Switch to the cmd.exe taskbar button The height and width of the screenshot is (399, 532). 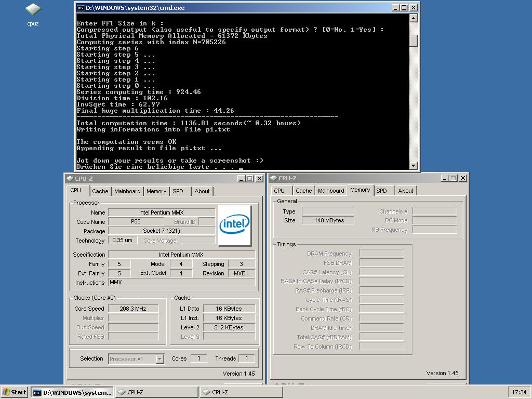click(x=72, y=392)
